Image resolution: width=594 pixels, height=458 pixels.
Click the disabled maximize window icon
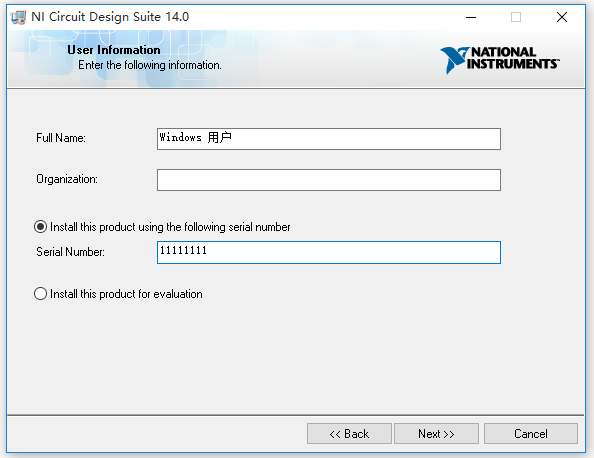(x=516, y=17)
